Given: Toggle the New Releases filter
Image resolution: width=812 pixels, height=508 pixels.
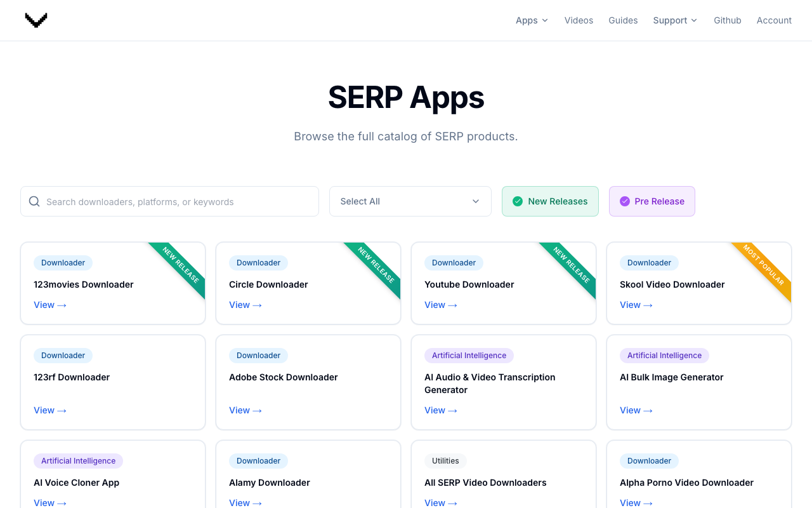Looking at the screenshot, I should coord(550,201).
